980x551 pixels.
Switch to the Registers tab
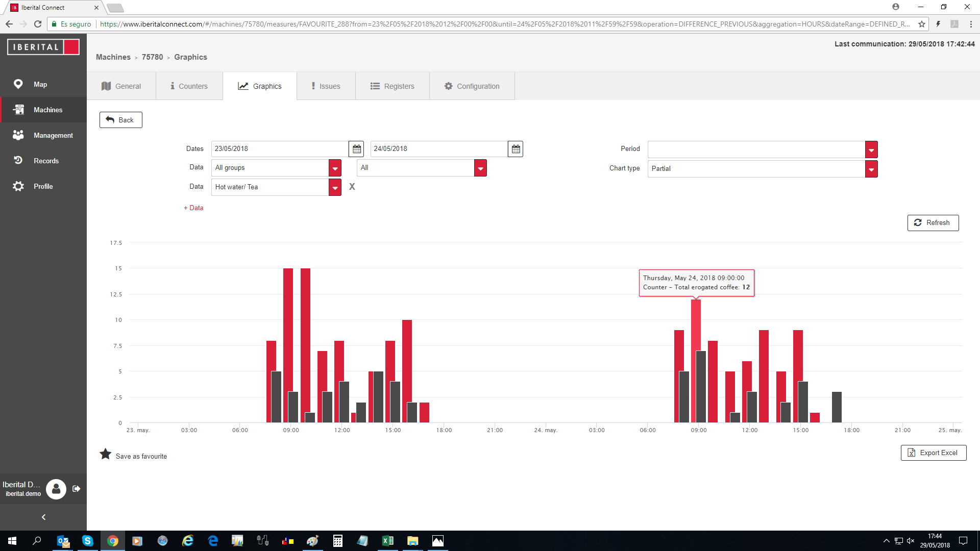(392, 86)
